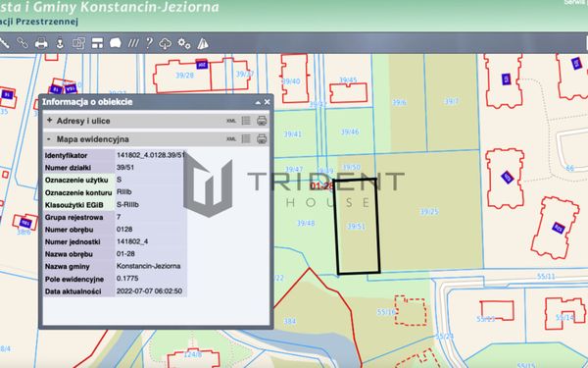Viewport: 588px width, 368px height.
Task: Select the measure line tool
Action: click(5, 43)
